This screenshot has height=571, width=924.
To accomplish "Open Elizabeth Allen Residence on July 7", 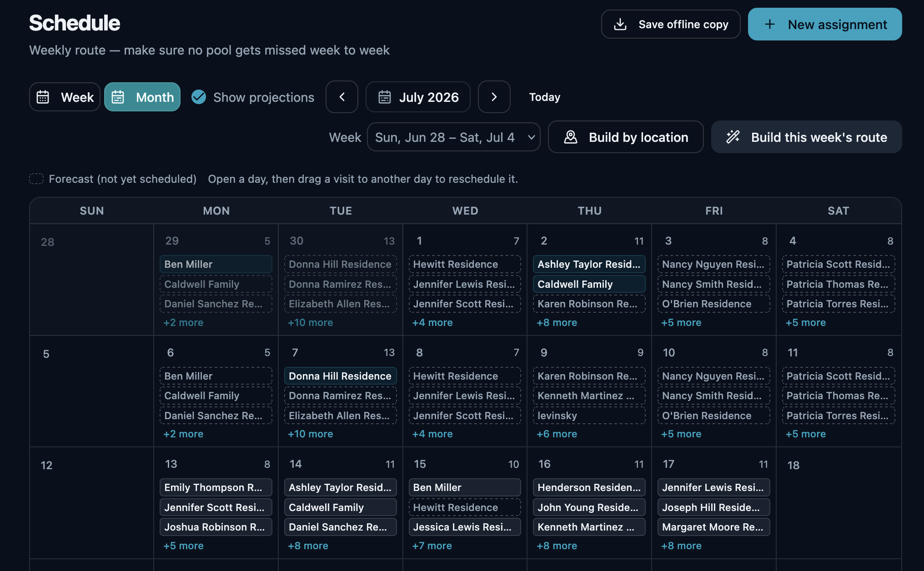I will tap(341, 416).
